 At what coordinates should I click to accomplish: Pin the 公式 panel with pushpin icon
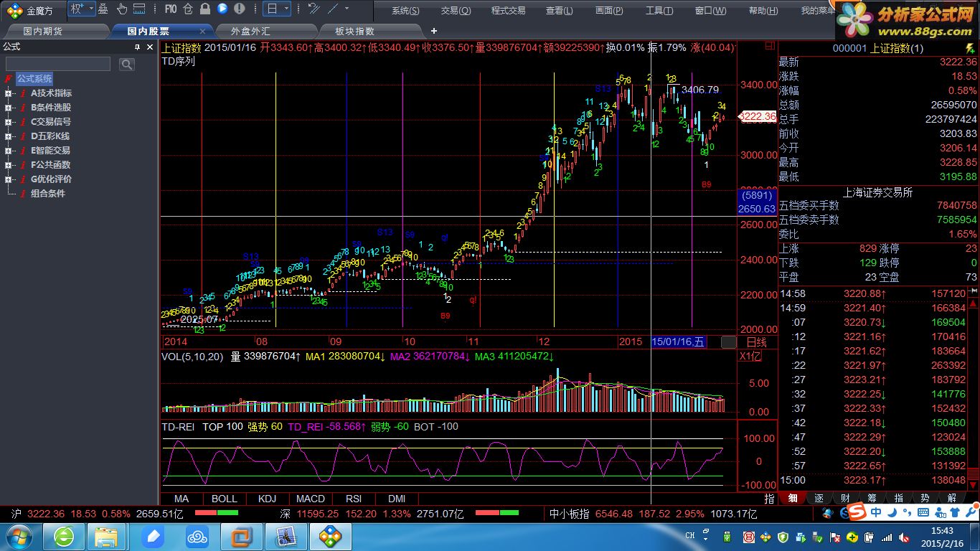[x=138, y=47]
